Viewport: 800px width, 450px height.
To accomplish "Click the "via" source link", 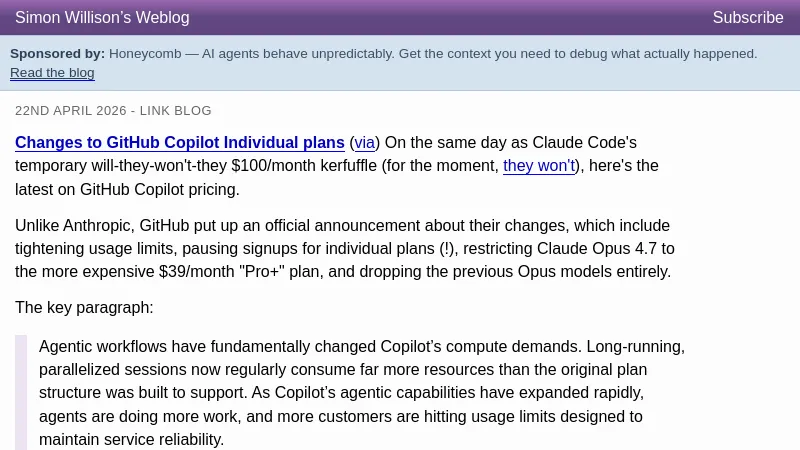I will point(365,143).
